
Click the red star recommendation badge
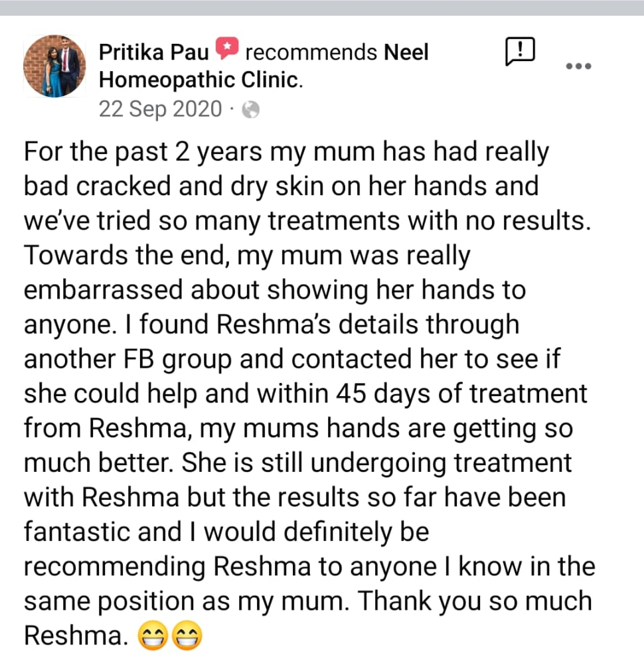click(x=227, y=50)
